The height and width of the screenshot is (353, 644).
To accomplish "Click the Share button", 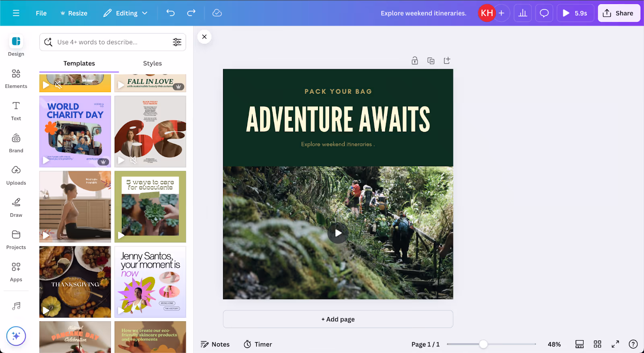I will 619,13.
